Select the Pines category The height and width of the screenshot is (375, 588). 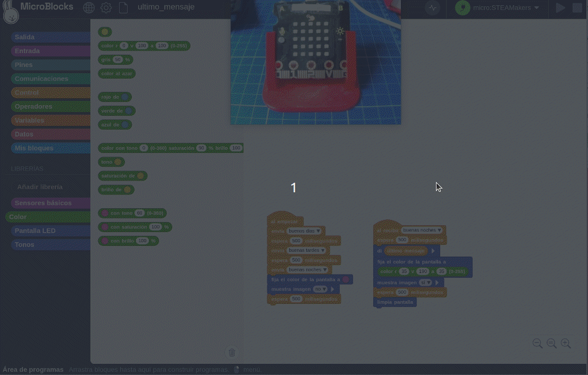[51, 65]
